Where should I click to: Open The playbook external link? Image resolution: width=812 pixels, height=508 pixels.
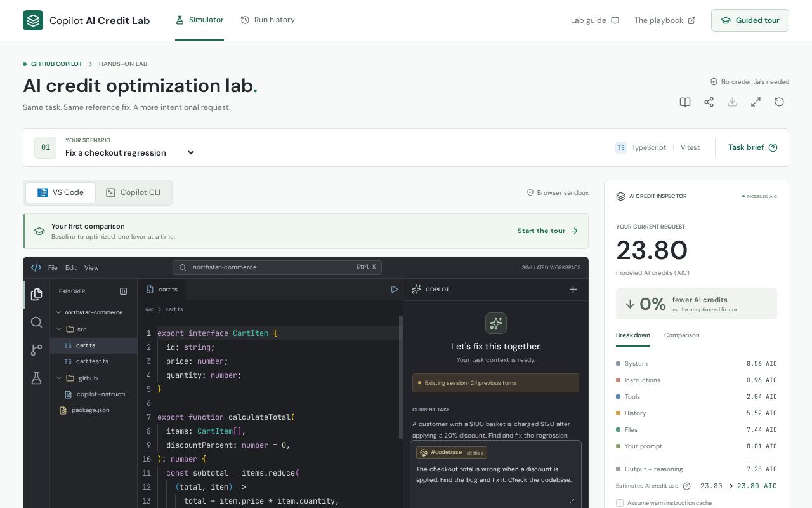click(x=665, y=20)
